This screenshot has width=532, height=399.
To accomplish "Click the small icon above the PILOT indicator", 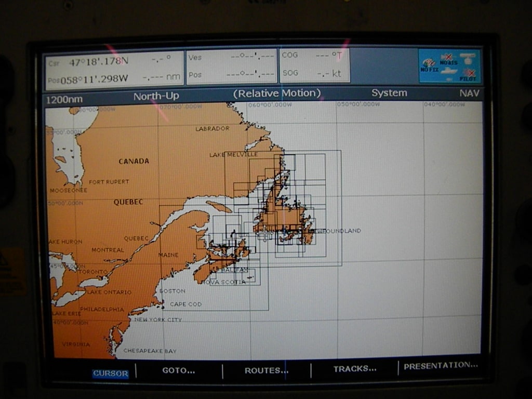I will tap(468, 58).
